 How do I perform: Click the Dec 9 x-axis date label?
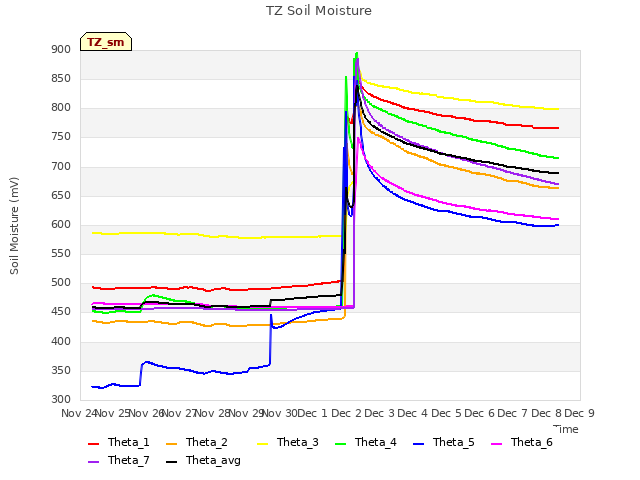tap(580, 413)
